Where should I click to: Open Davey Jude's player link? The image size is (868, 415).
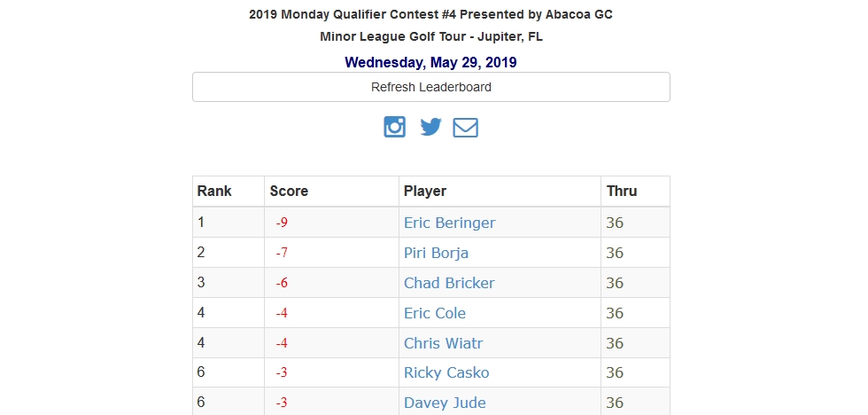pyautogui.click(x=445, y=403)
